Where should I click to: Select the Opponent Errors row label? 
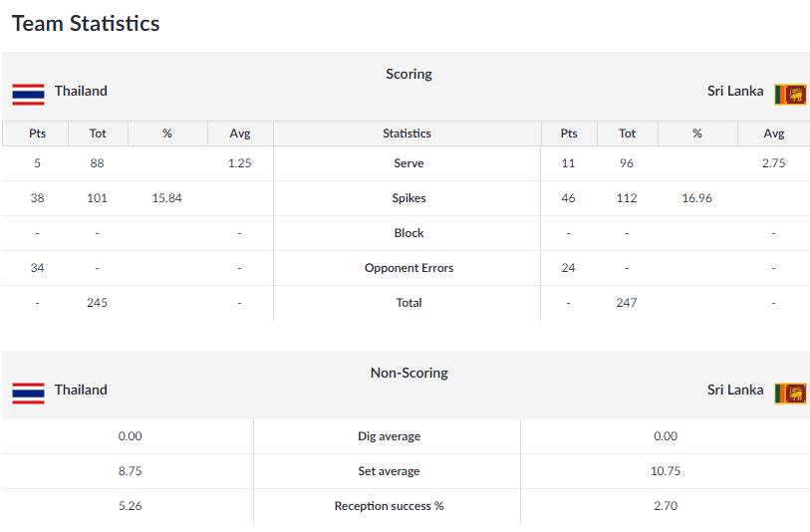point(408,268)
